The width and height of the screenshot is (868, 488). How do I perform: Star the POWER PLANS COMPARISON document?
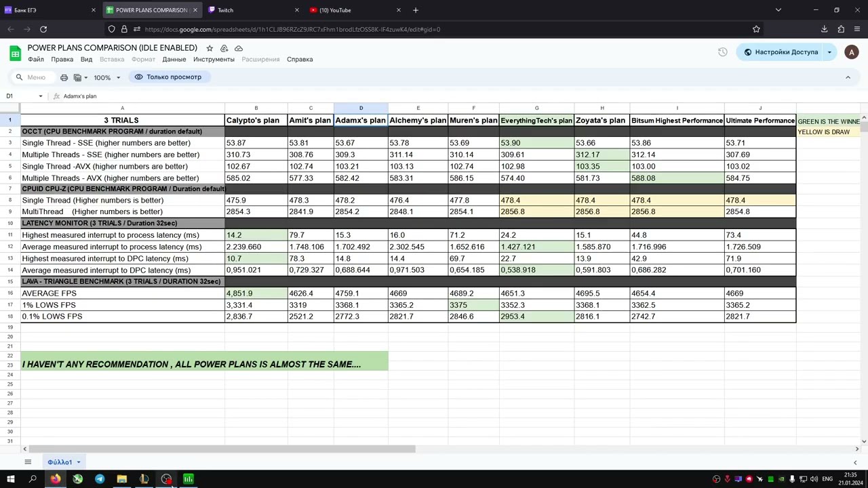coord(210,48)
